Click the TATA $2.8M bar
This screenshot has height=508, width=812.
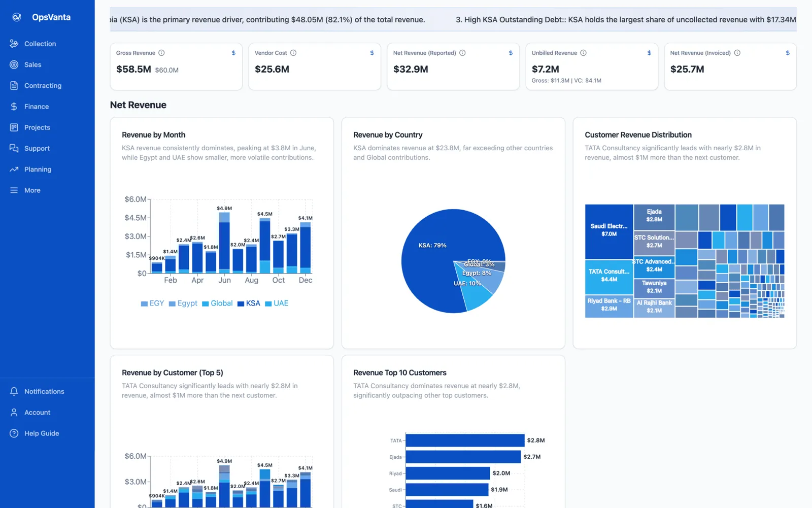coord(465,441)
